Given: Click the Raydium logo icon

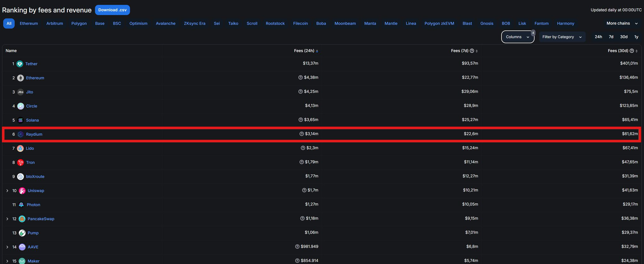Looking at the screenshot, I should tap(20, 134).
